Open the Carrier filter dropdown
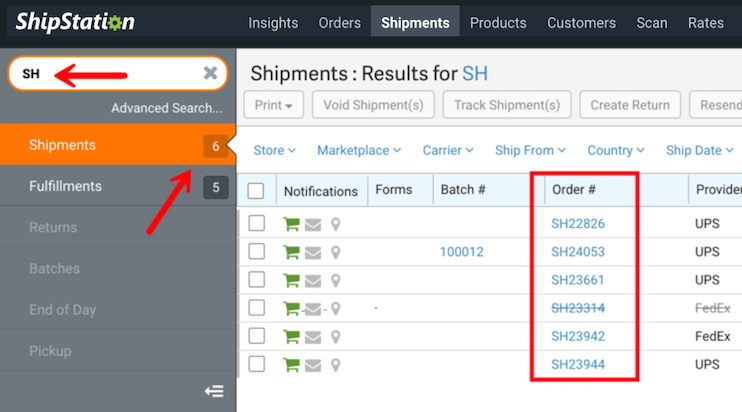Screen dimensions: 742x412 pos(447,151)
